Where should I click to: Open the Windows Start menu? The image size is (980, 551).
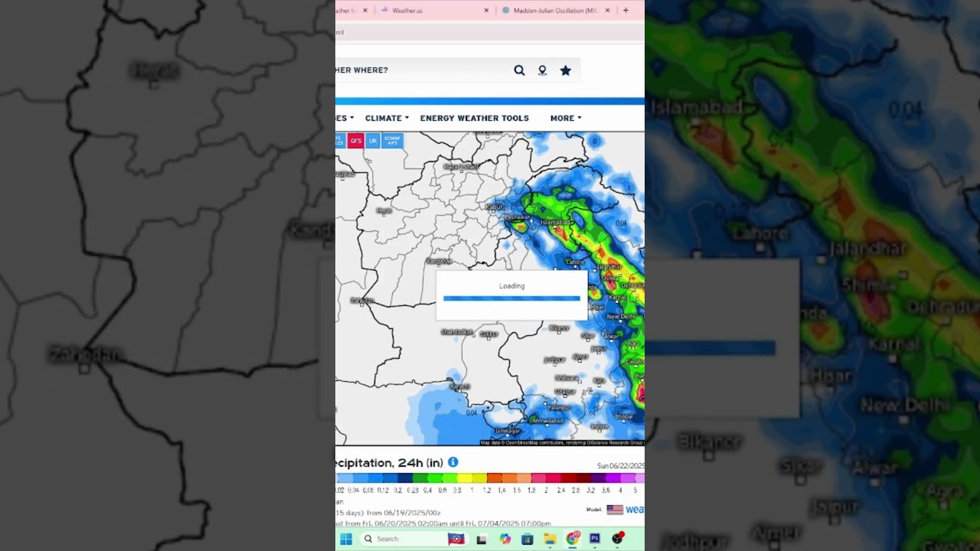point(346,539)
